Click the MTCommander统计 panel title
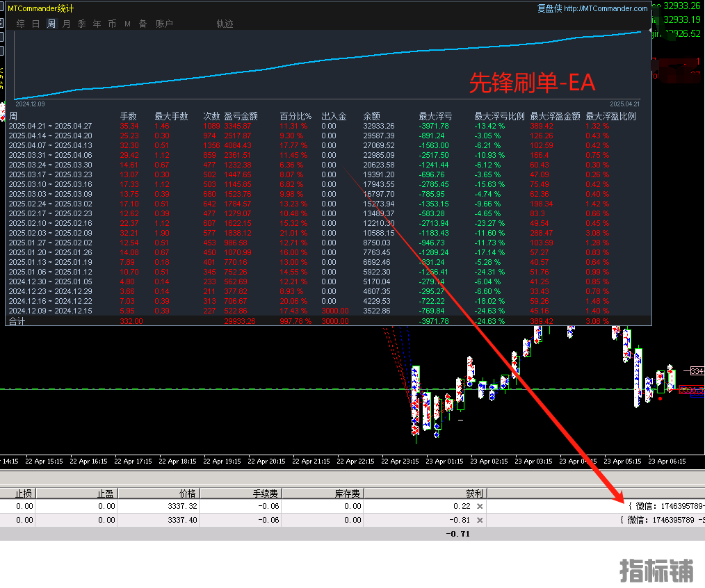The image size is (705, 588). (x=40, y=8)
